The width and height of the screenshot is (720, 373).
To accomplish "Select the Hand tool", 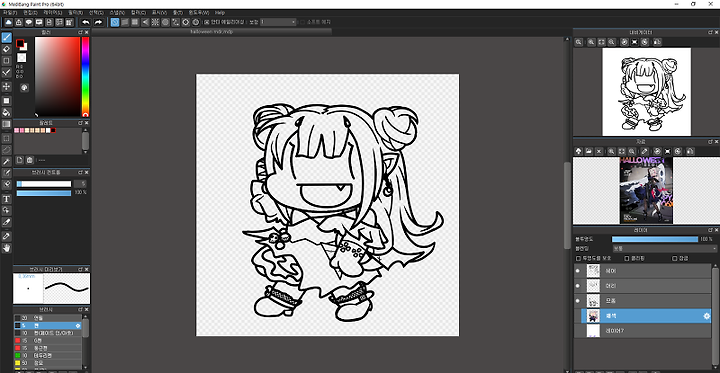I will (x=6, y=249).
